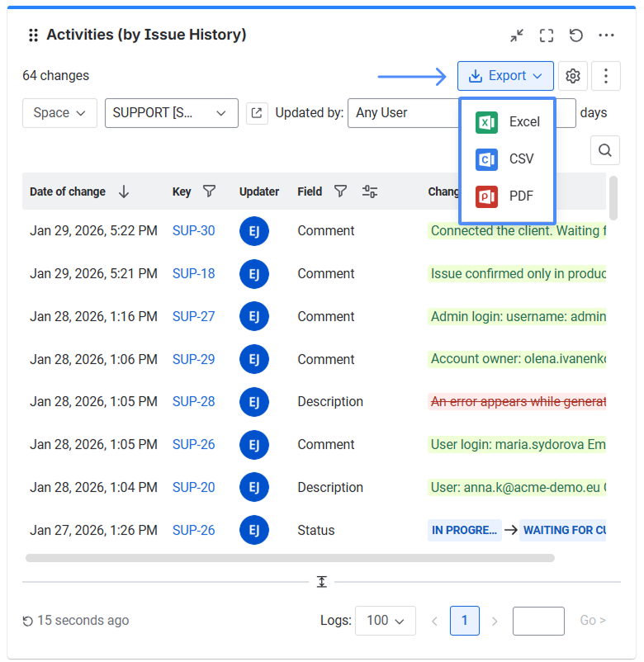
Task: Choose CSV export option
Action: coord(507,159)
